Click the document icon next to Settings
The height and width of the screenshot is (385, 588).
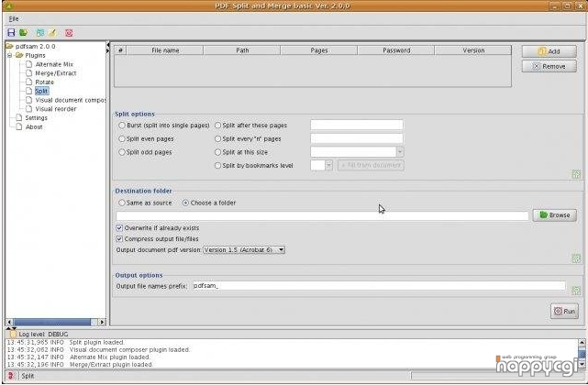point(19,117)
